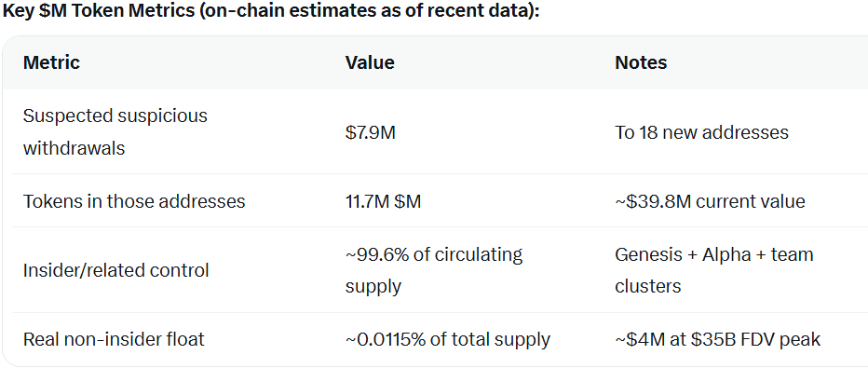Click the 'Metric' column header
Image resolution: width=868 pixels, height=382 pixels.
pos(51,62)
